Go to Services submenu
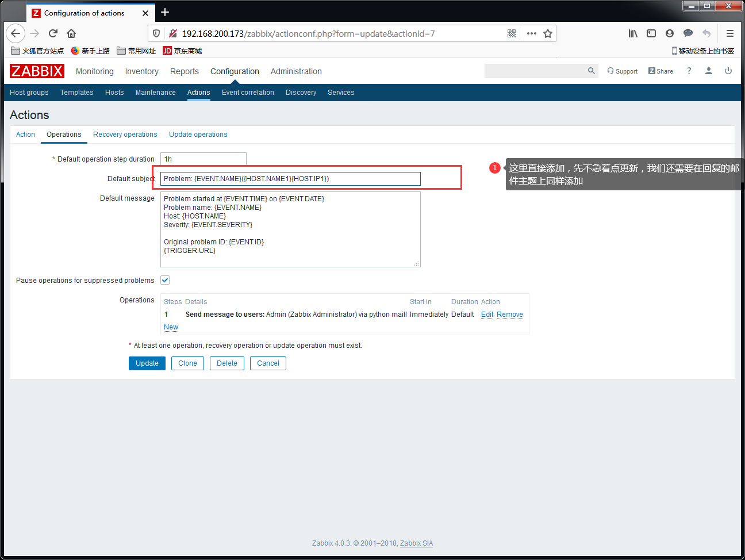 click(341, 93)
